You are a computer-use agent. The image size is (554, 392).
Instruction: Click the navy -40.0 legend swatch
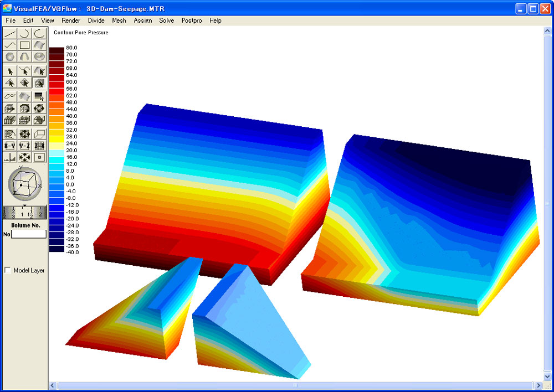tap(57, 249)
